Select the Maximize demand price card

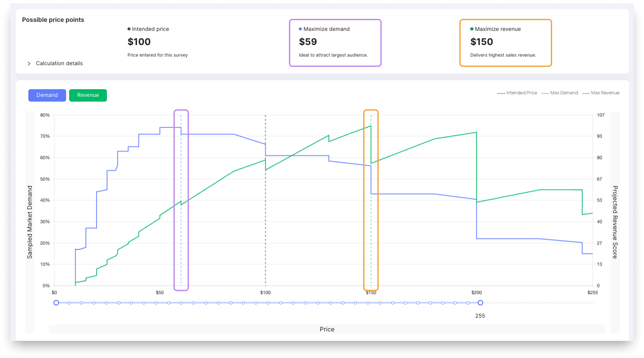coord(335,43)
